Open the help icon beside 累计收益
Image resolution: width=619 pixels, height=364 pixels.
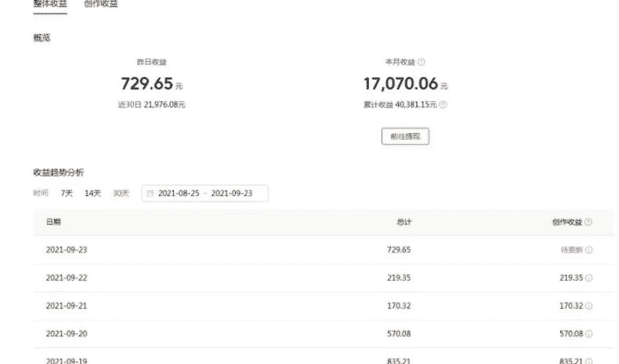(443, 104)
